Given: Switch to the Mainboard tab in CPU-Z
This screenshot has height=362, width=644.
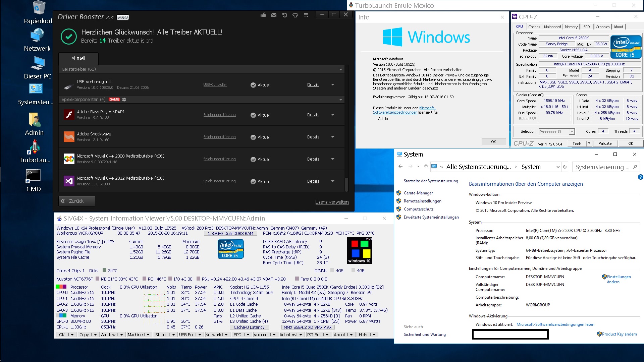Looking at the screenshot, I should tap(552, 27).
